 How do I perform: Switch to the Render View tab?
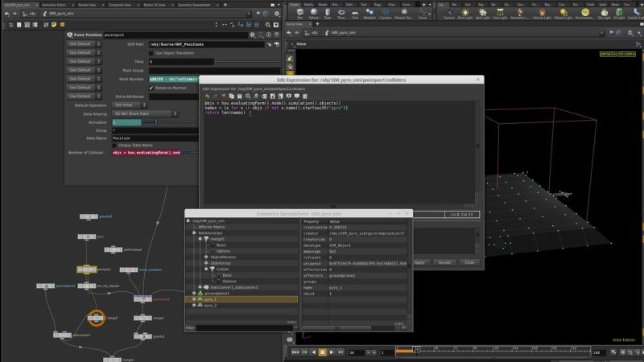(87, 5)
